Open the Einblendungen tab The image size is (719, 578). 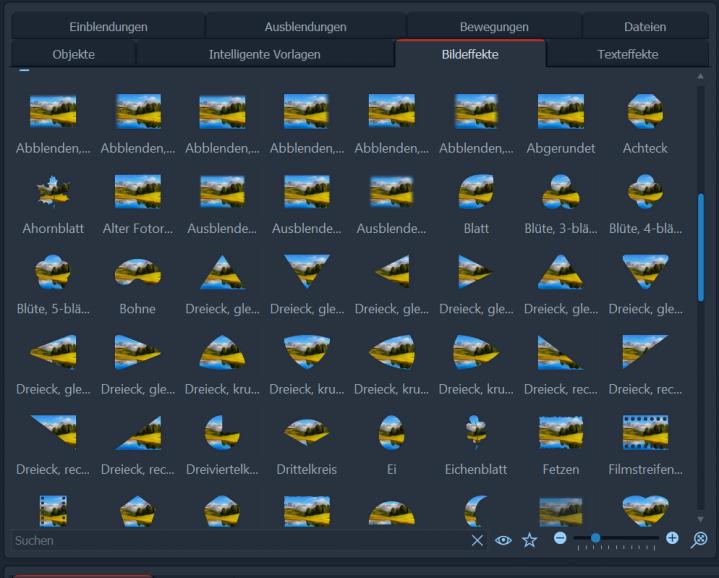(108, 26)
